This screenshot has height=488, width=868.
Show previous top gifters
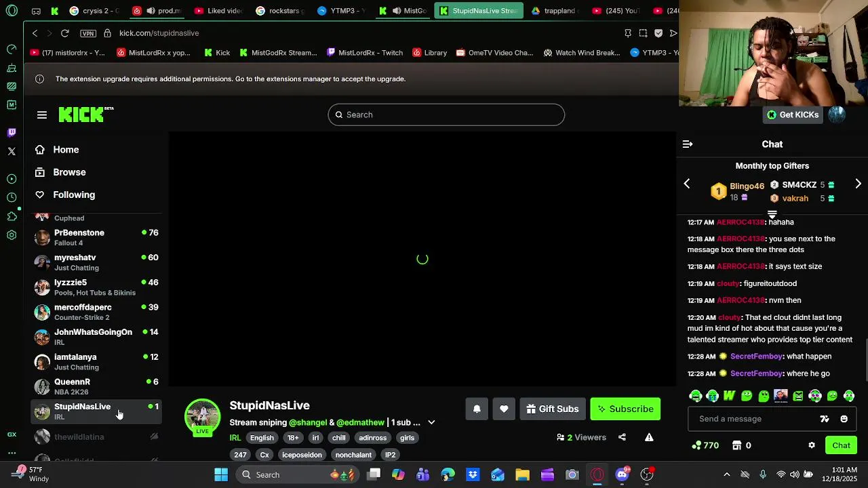687,184
